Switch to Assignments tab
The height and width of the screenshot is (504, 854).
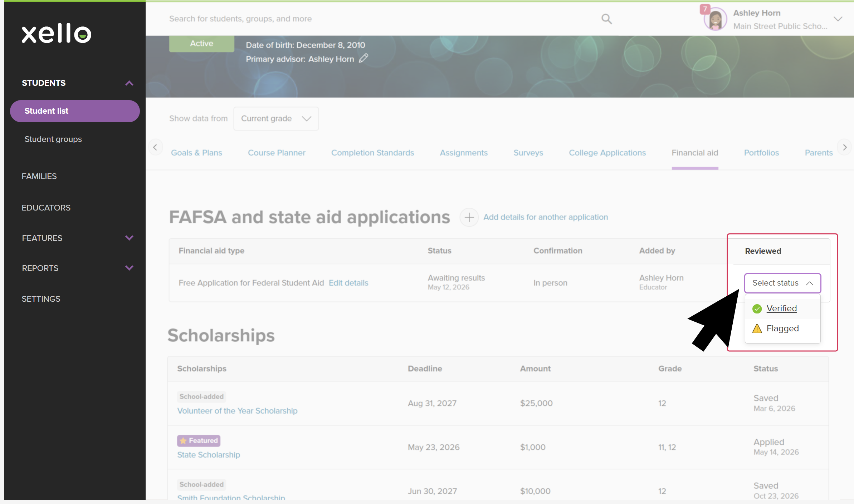(464, 153)
